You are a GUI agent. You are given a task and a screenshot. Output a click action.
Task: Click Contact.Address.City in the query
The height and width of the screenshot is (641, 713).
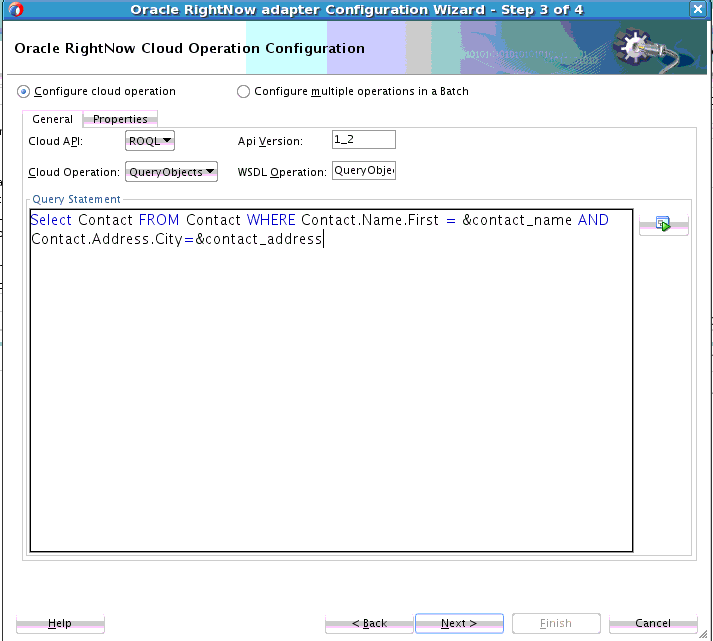pyautogui.click(x=107, y=239)
